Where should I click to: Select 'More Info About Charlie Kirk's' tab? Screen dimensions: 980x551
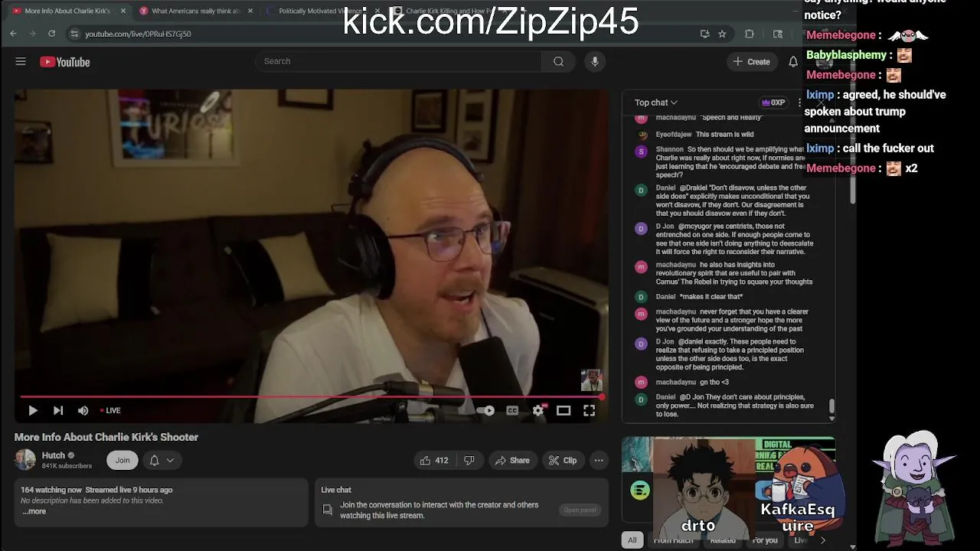coord(67,11)
